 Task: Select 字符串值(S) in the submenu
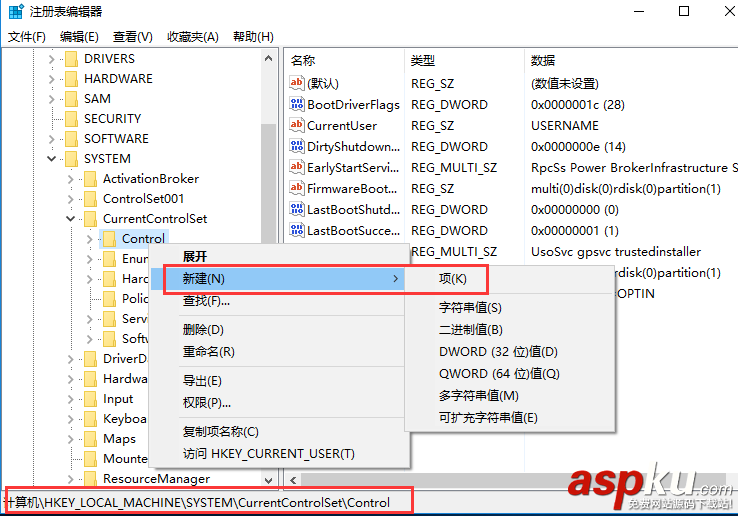pyautogui.click(x=510, y=307)
